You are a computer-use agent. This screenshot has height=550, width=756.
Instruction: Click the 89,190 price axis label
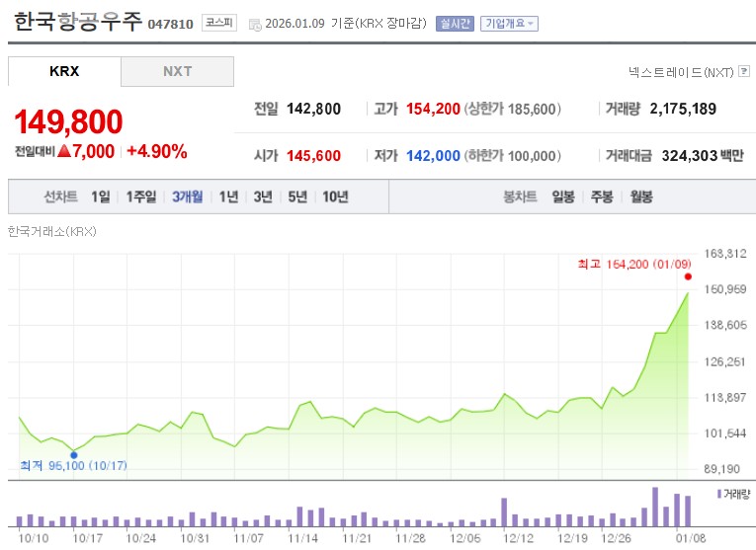point(721,469)
